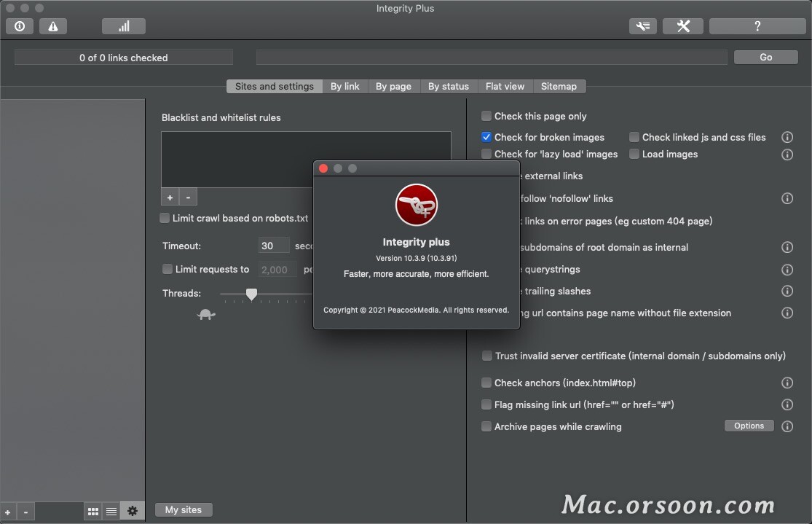Enable Trust invalid server certificate

click(x=486, y=356)
